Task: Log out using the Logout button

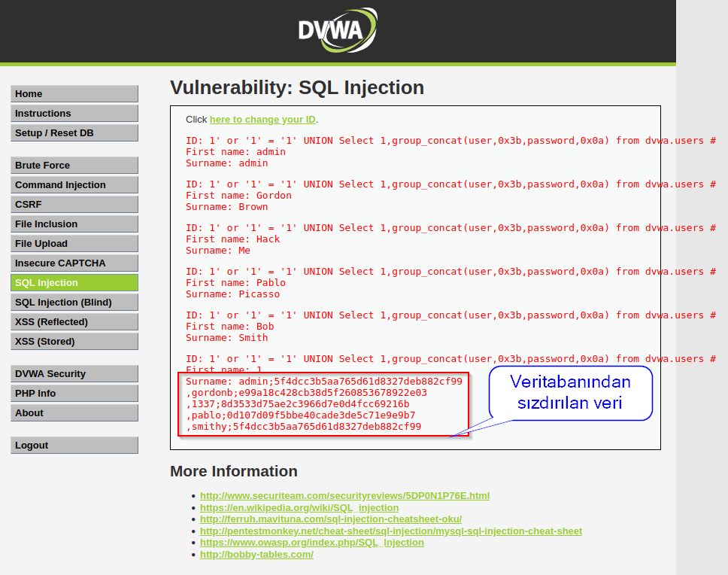Action: [74, 446]
